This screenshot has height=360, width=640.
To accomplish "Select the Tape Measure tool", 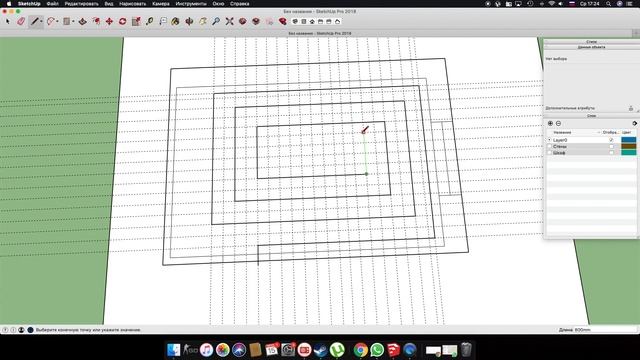I will (x=149, y=21).
